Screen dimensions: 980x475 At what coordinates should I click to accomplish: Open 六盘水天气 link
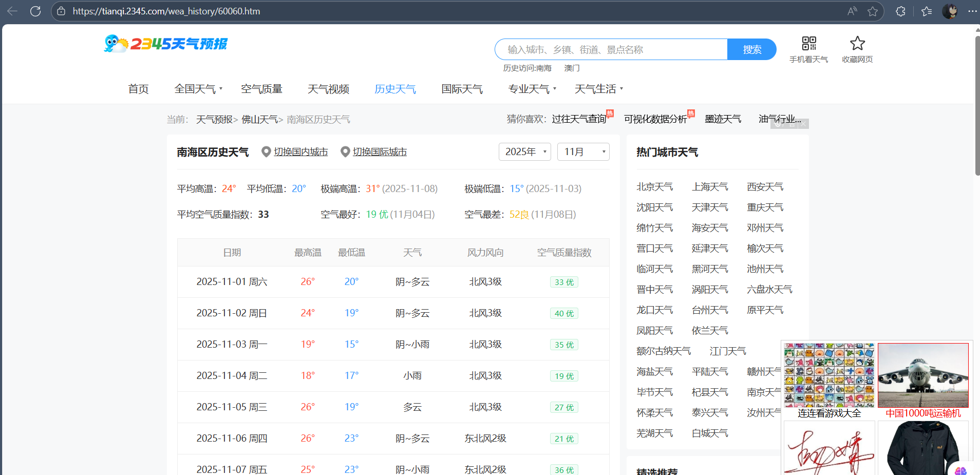(x=769, y=289)
